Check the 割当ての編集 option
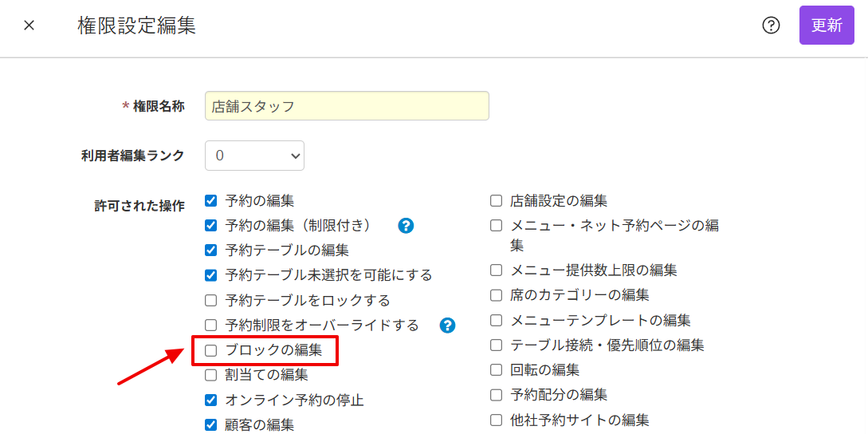 coord(211,375)
